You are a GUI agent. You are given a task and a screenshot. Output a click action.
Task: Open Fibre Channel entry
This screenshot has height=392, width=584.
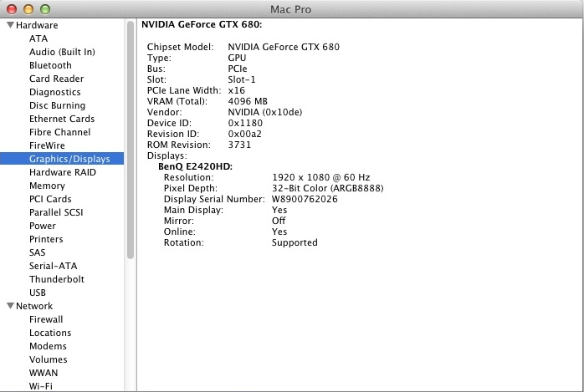click(60, 132)
